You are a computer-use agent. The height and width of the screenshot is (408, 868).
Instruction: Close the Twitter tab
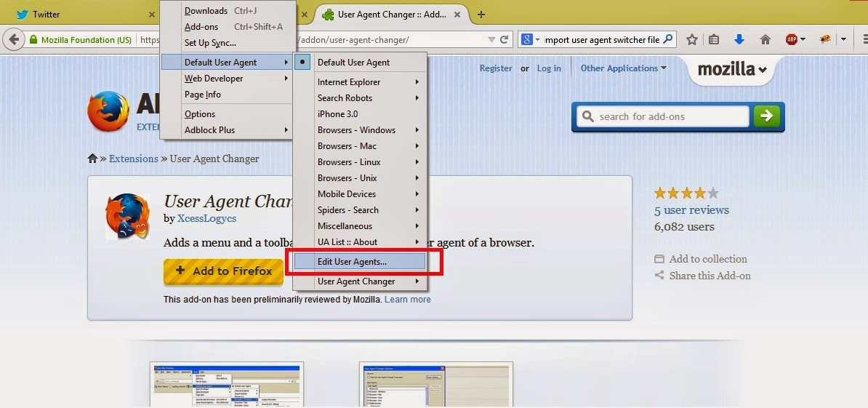pos(152,15)
